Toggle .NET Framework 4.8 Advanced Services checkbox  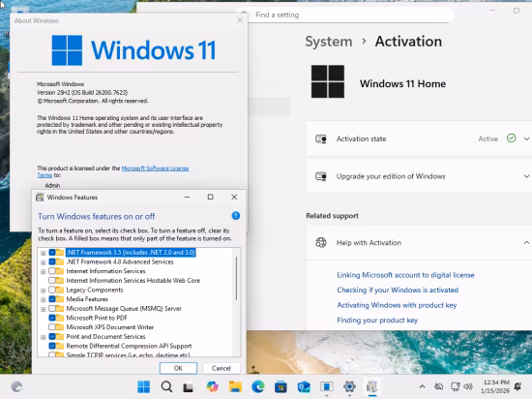(x=52, y=261)
